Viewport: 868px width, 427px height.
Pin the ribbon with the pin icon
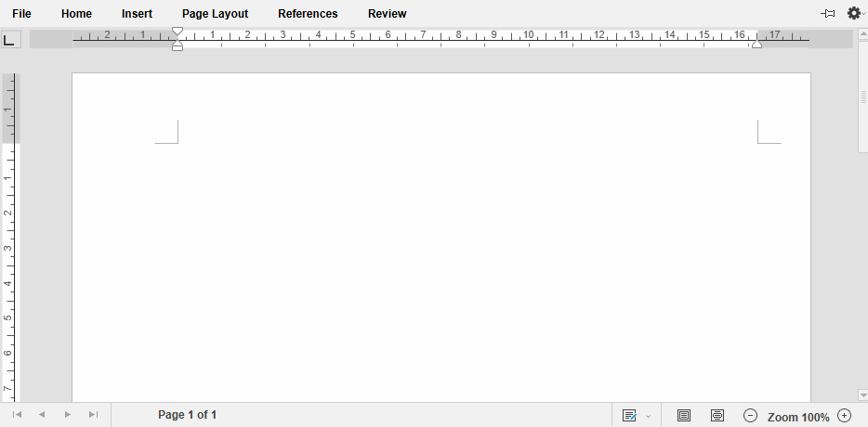[x=828, y=14]
